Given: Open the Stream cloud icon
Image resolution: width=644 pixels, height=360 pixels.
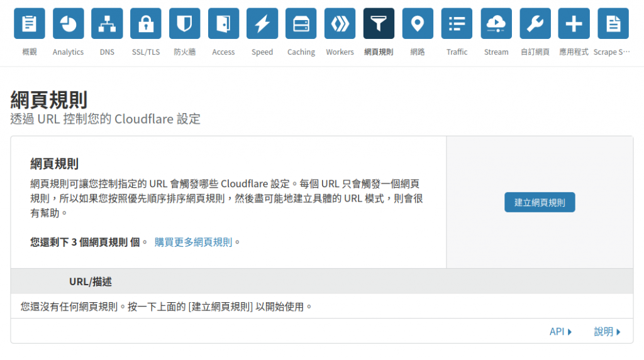Looking at the screenshot, I should 496,23.
